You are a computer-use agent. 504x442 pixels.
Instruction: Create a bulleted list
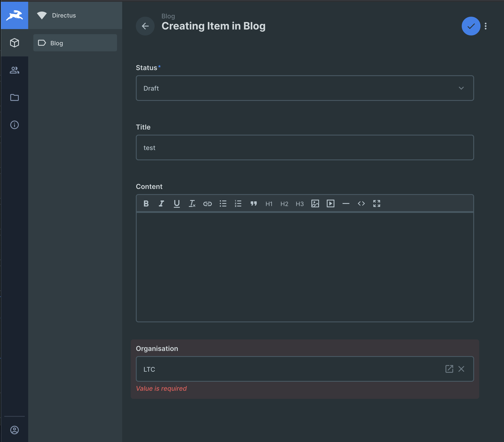(223, 203)
